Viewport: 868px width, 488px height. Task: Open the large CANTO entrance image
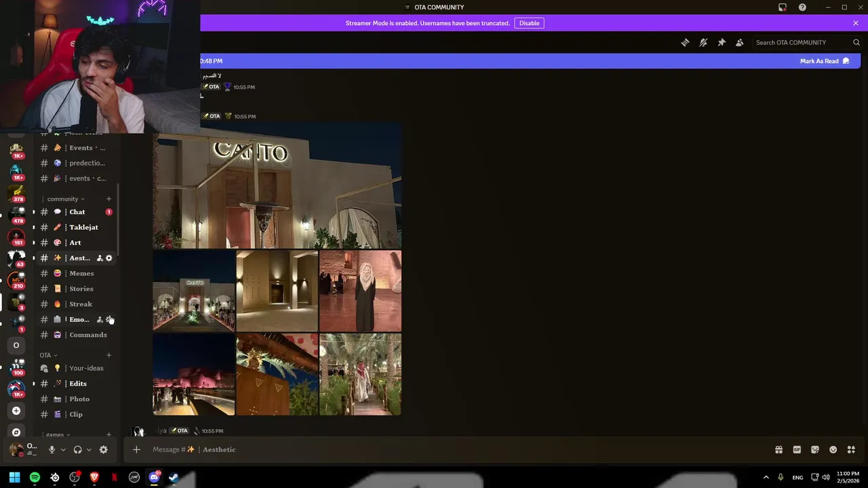[277, 185]
